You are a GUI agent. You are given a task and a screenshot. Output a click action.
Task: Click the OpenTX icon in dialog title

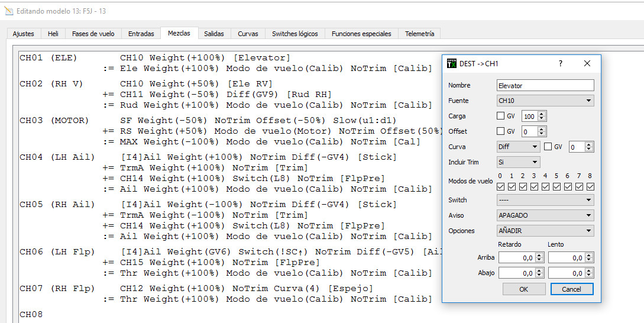tap(452, 63)
